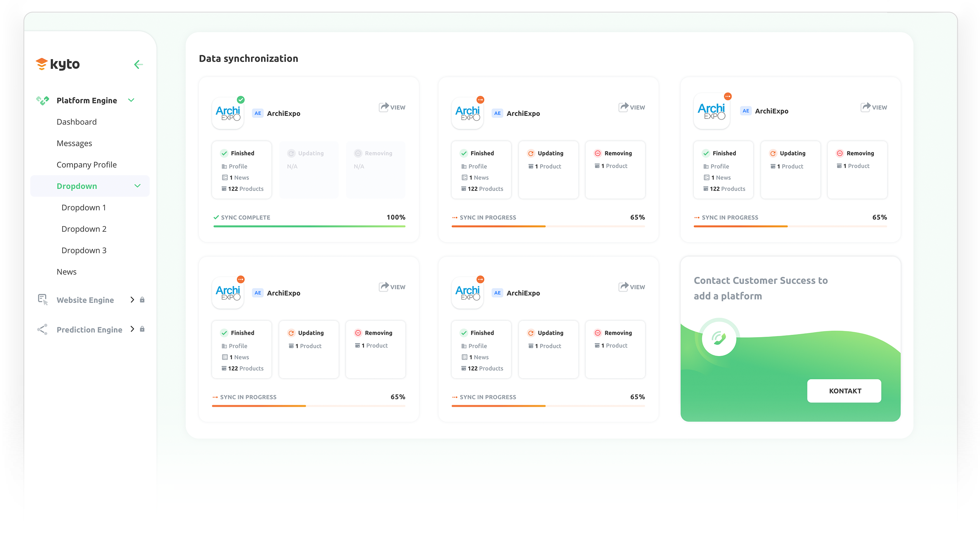Image resolution: width=980 pixels, height=551 pixels.
Task: Click VIEW on the top-right ArchiExpo card
Action: pos(874,107)
